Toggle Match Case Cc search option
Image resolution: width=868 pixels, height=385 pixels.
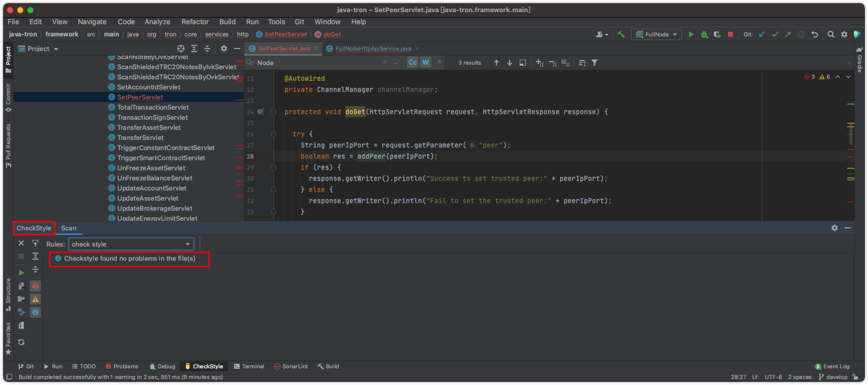413,63
